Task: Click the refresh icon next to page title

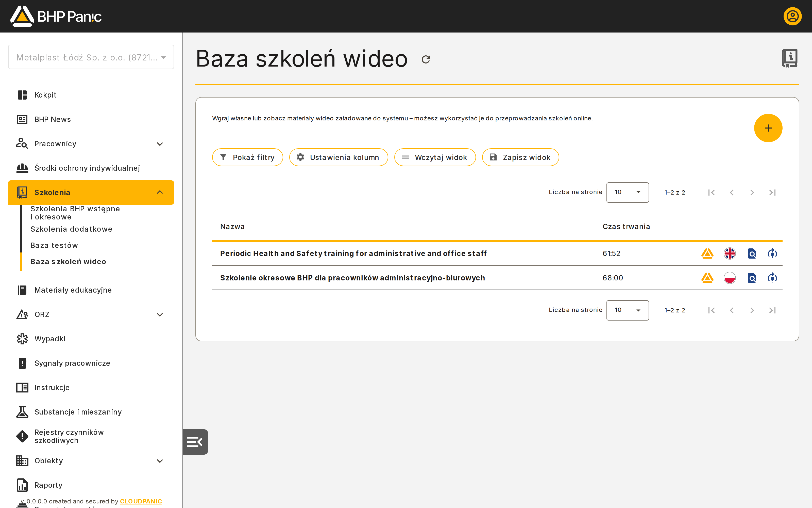Action: point(426,59)
